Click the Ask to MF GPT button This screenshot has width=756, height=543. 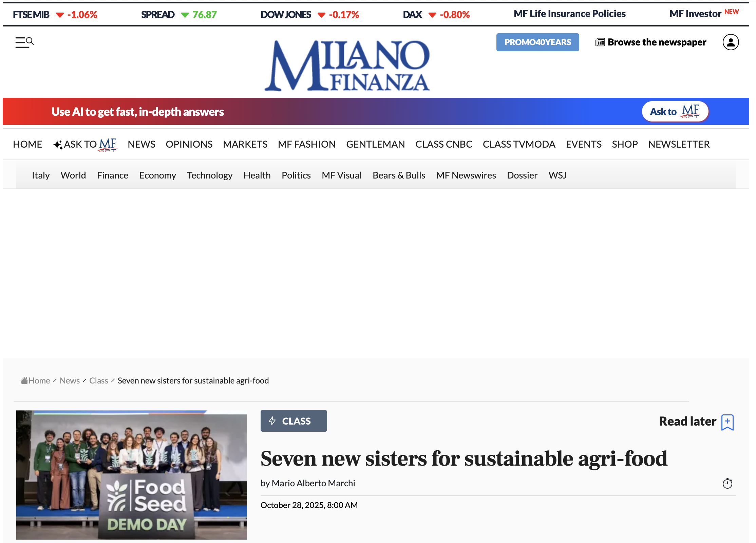click(675, 111)
